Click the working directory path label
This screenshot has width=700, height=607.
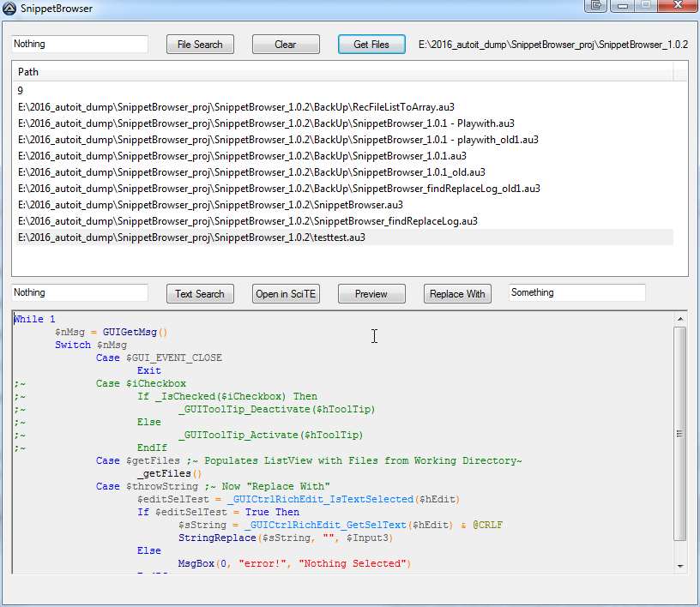tap(553, 45)
